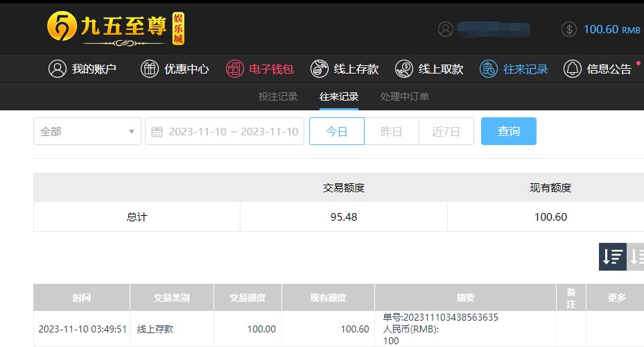Open the user profile avatar icon

coord(446,29)
